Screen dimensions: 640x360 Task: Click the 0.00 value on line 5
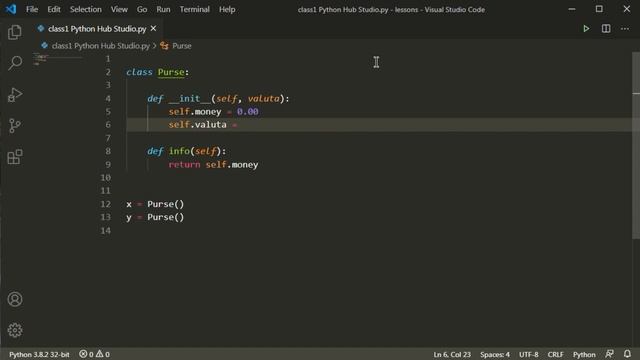tap(247, 111)
